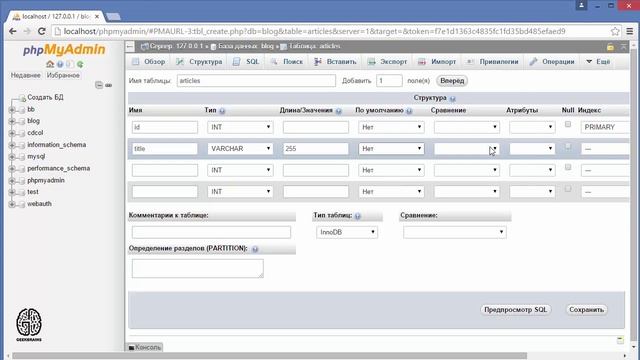Click Недавнее link in sidebar
Screen dimensions: 640x360
(25, 76)
